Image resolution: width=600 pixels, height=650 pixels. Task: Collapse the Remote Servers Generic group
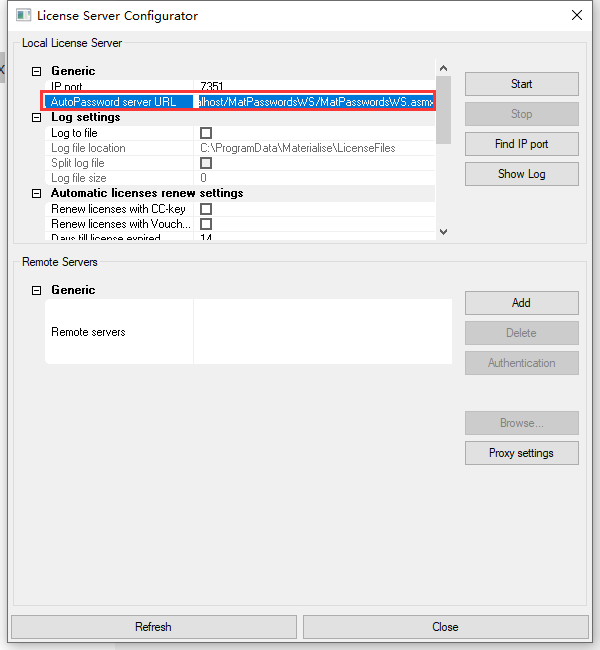(36, 290)
